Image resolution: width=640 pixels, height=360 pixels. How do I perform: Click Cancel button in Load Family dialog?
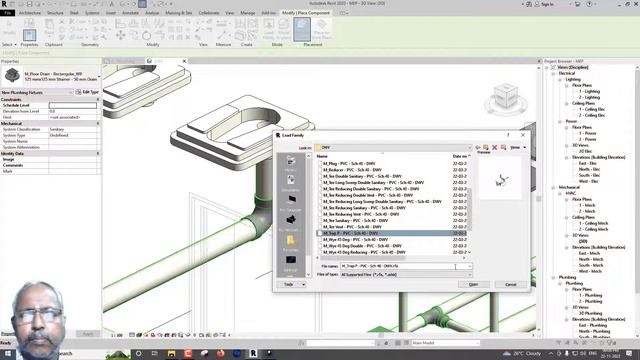coord(511,284)
